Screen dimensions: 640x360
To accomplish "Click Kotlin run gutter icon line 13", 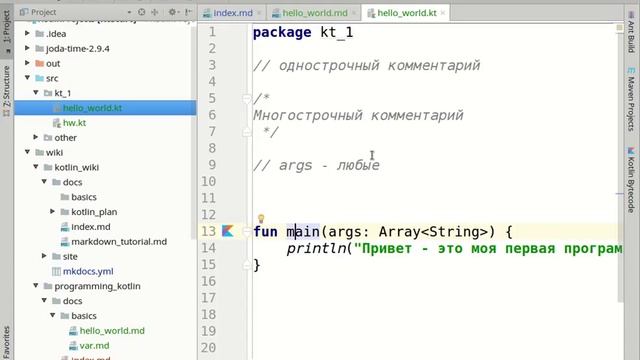I will (x=227, y=231).
